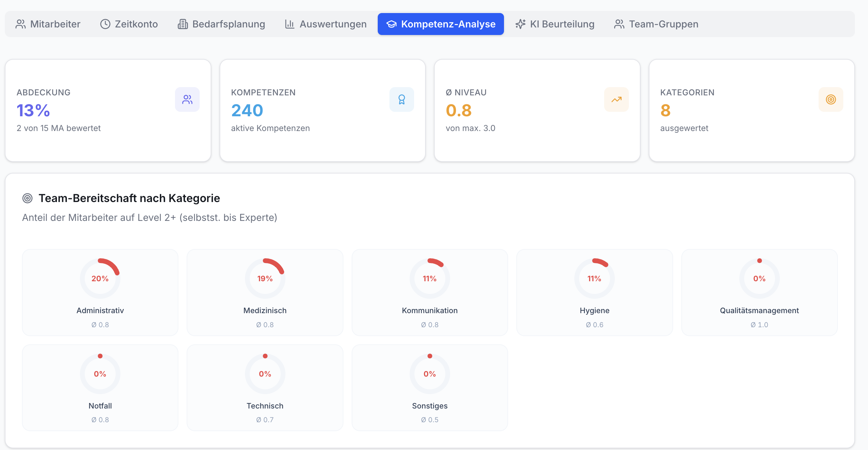
Task: Click the users icon on the Mitarbeiter tab
Action: (x=21, y=24)
